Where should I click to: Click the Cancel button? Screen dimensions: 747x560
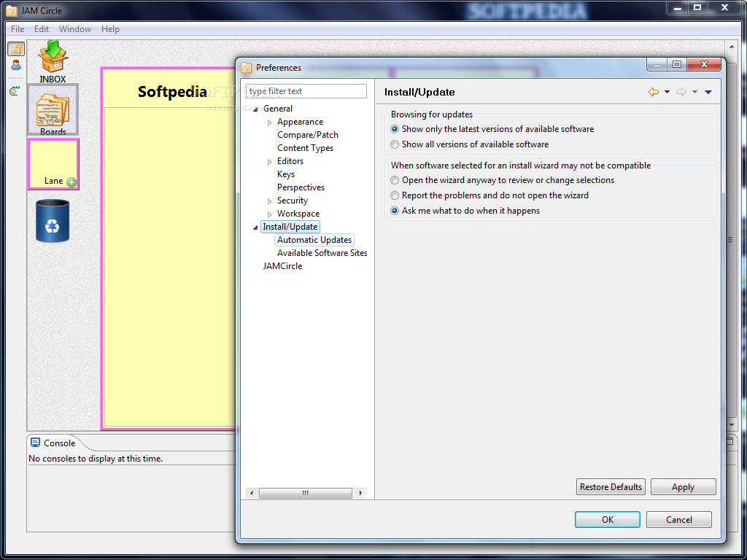679,519
